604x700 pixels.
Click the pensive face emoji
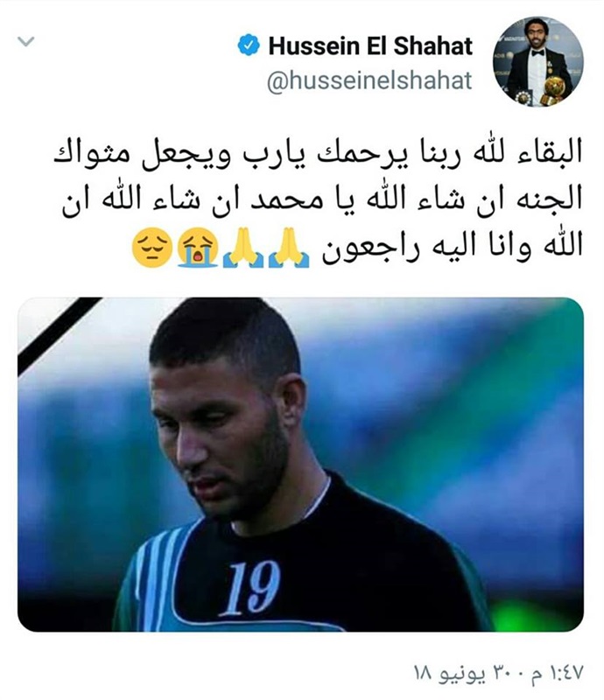(152, 247)
